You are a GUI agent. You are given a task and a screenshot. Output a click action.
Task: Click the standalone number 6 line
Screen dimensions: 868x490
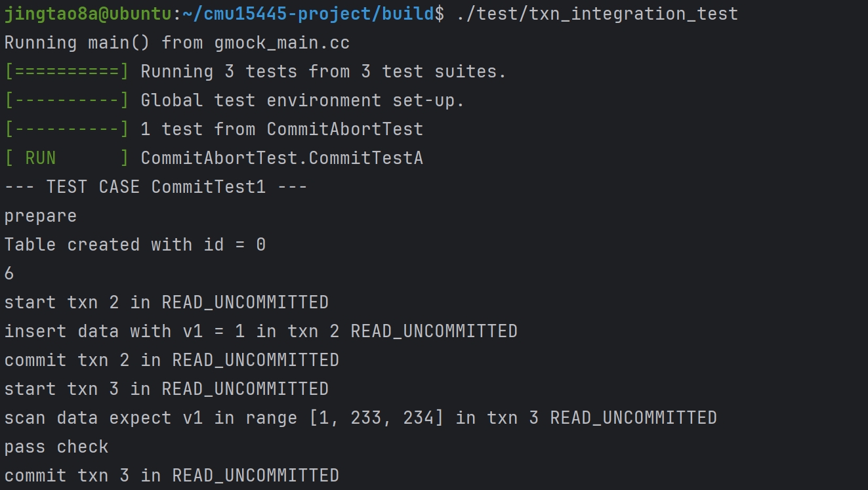[x=9, y=274]
